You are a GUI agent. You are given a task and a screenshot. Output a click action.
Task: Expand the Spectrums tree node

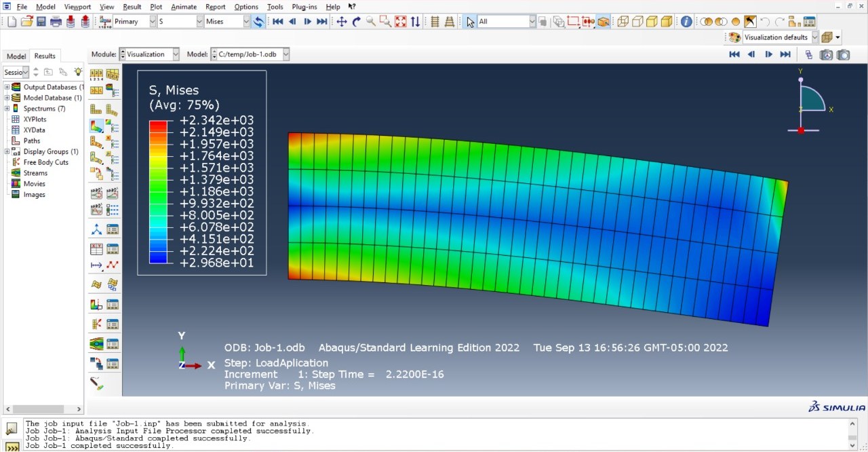7,109
